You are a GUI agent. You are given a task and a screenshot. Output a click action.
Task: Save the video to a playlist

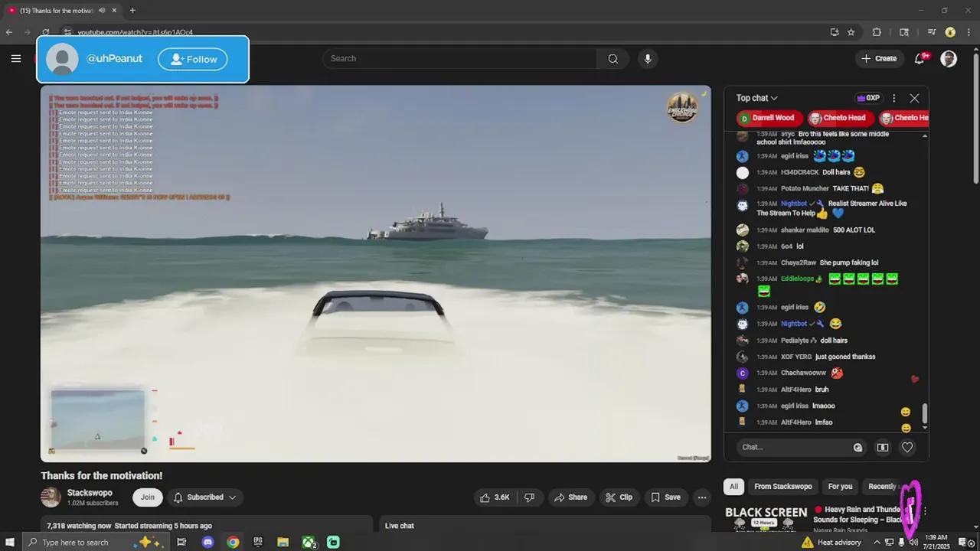pos(665,497)
